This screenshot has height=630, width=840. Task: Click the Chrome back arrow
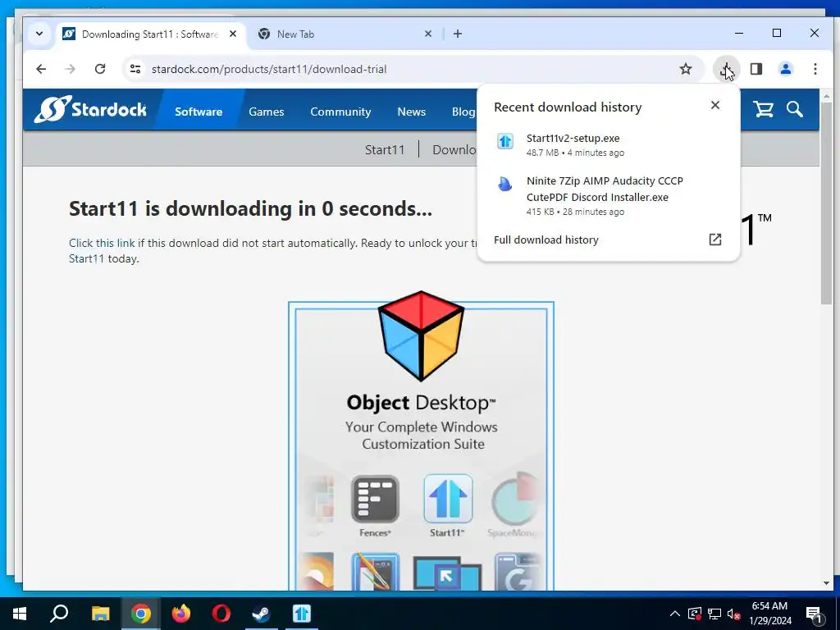click(41, 69)
